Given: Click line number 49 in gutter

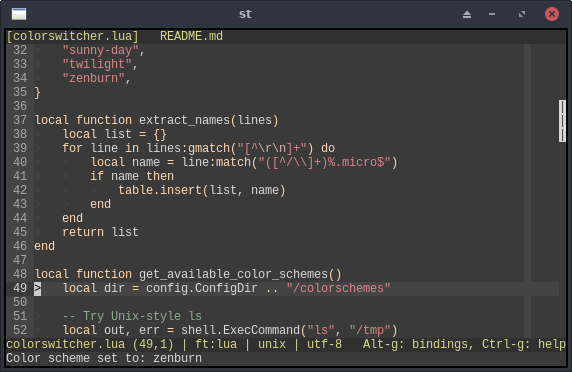Looking at the screenshot, I should click(x=20, y=288).
